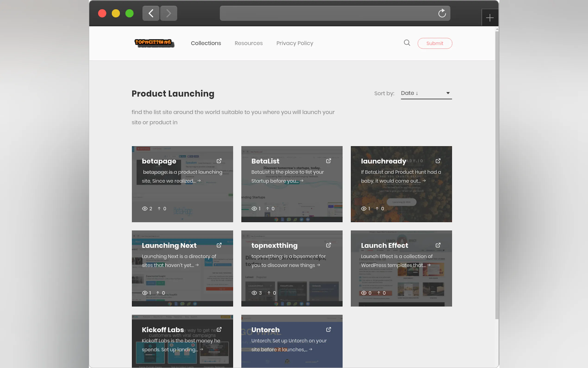Image resolution: width=588 pixels, height=368 pixels.
Task: Read more on betapage description text
Action: pyautogui.click(x=182, y=176)
